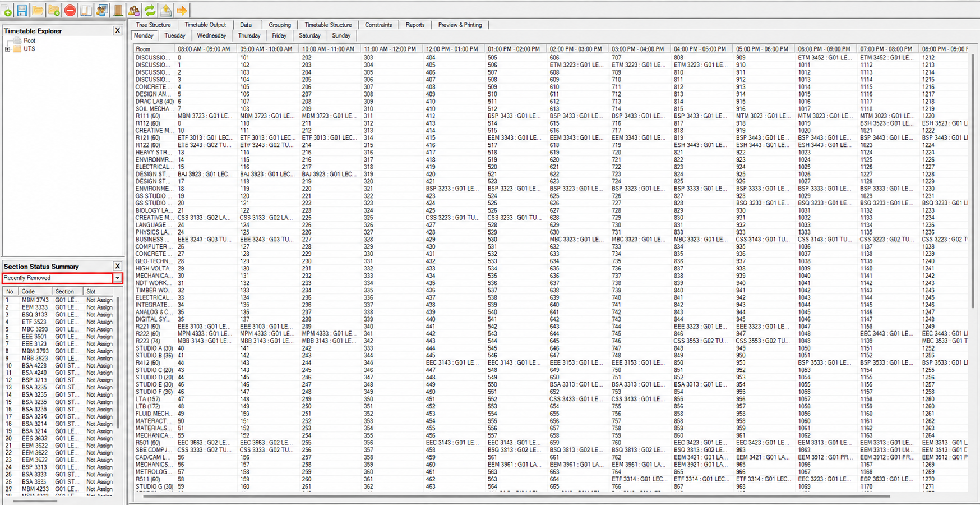Open the Preview & Printing tab
Image resolution: width=980 pixels, height=505 pixels.
coord(460,25)
